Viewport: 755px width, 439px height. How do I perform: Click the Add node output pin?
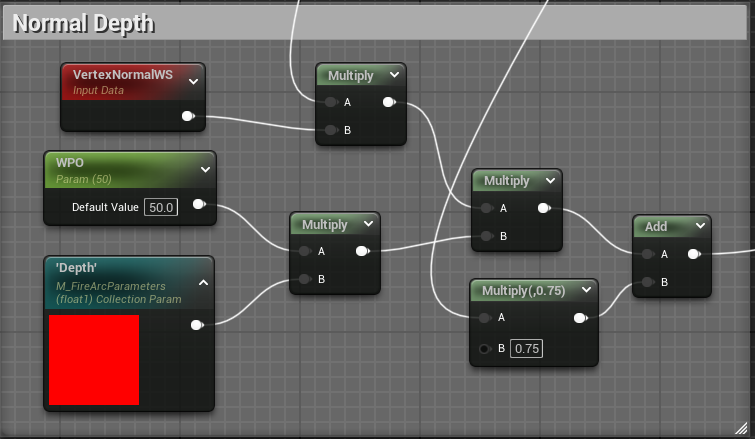694,255
